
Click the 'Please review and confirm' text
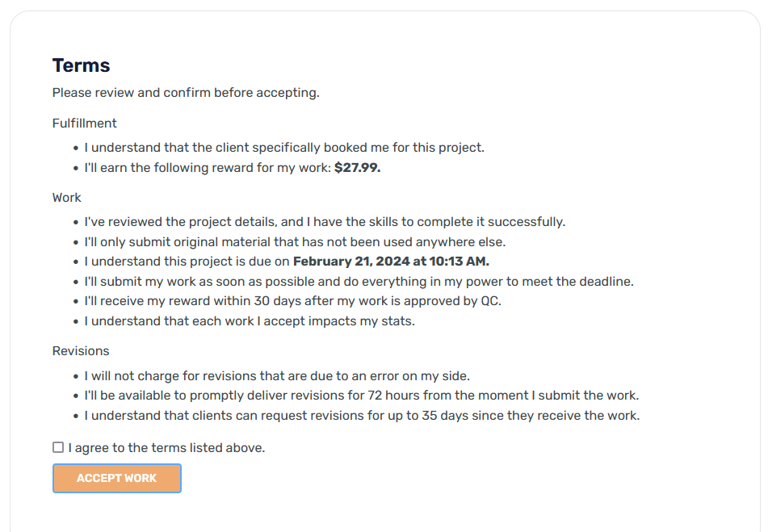(186, 93)
